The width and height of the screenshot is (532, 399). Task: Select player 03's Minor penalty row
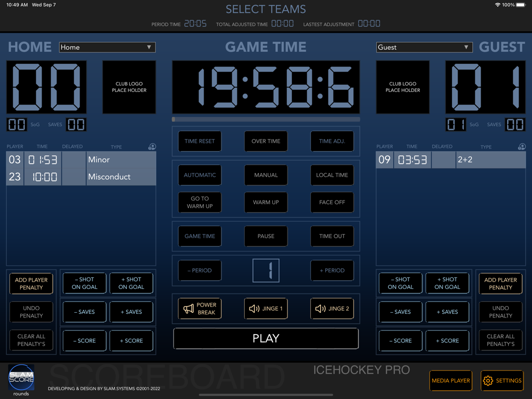point(81,159)
